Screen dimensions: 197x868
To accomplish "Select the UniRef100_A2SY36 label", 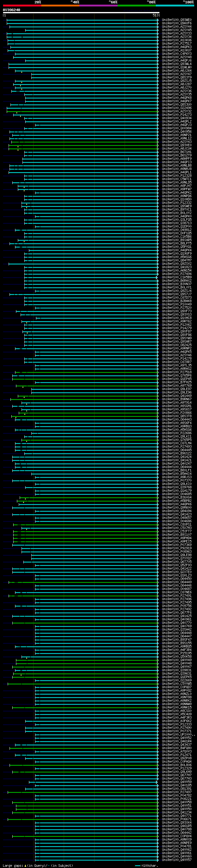I will pyautogui.click(x=177, y=91).
